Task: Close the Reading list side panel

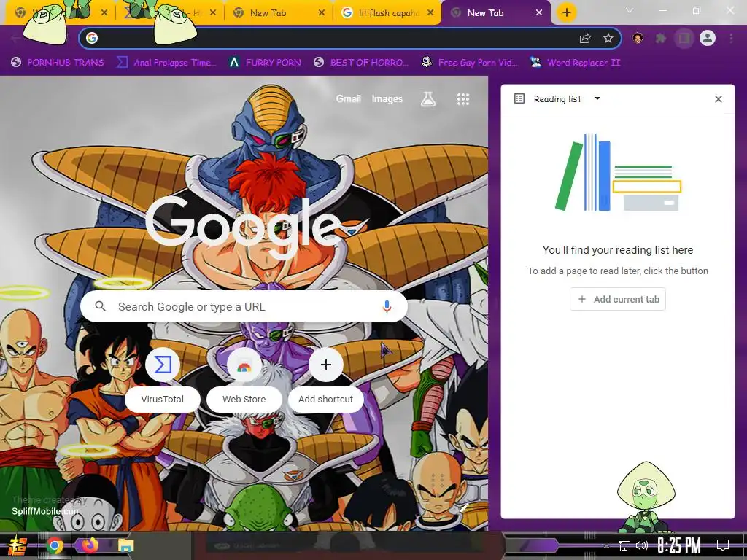Action: coord(719,99)
